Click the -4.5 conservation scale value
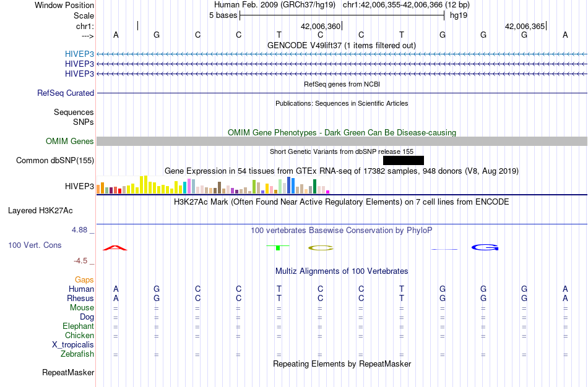 point(80,261)
